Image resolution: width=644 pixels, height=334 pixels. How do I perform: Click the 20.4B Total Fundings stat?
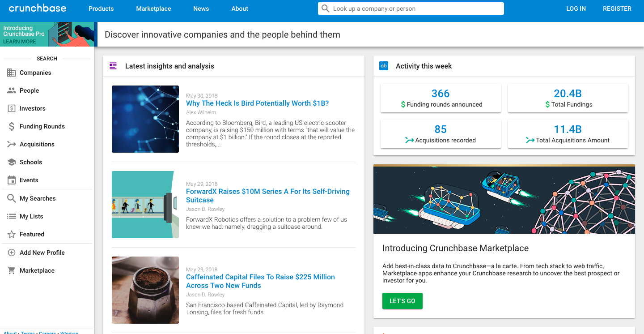point(568,98)
